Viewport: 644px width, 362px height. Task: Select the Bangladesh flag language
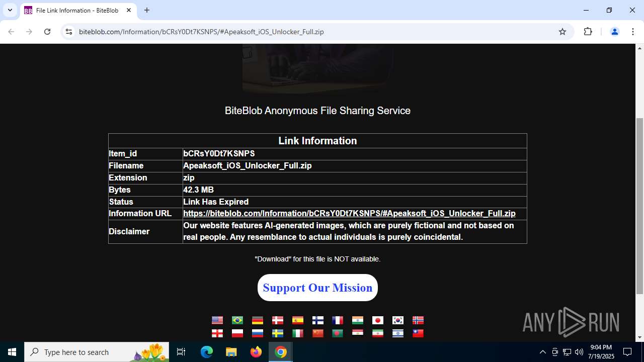[338, 333]
